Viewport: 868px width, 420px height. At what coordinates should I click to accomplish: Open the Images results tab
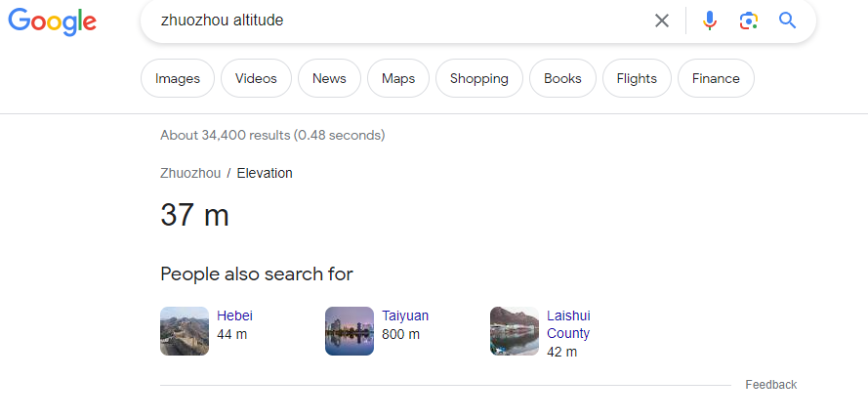click(x=178, y=78)
